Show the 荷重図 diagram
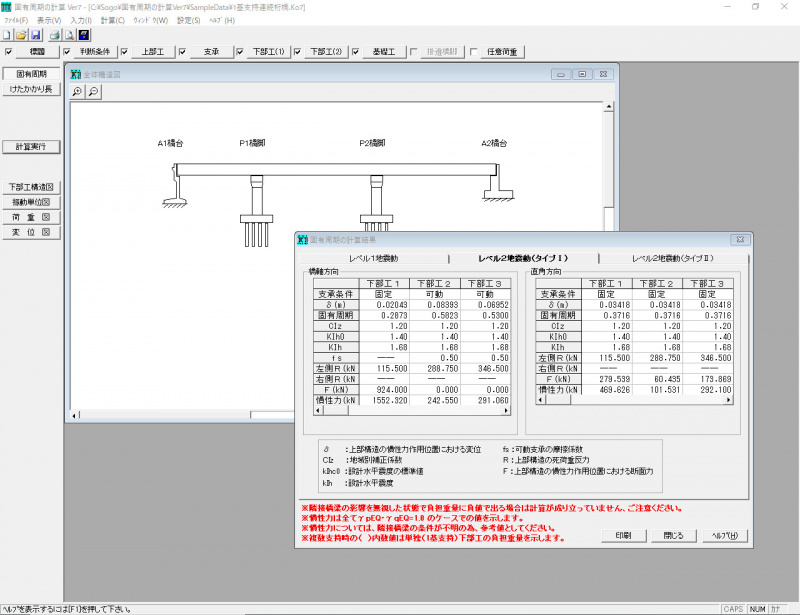This screenshot has width=800, height=615. (x=31, y=217)
